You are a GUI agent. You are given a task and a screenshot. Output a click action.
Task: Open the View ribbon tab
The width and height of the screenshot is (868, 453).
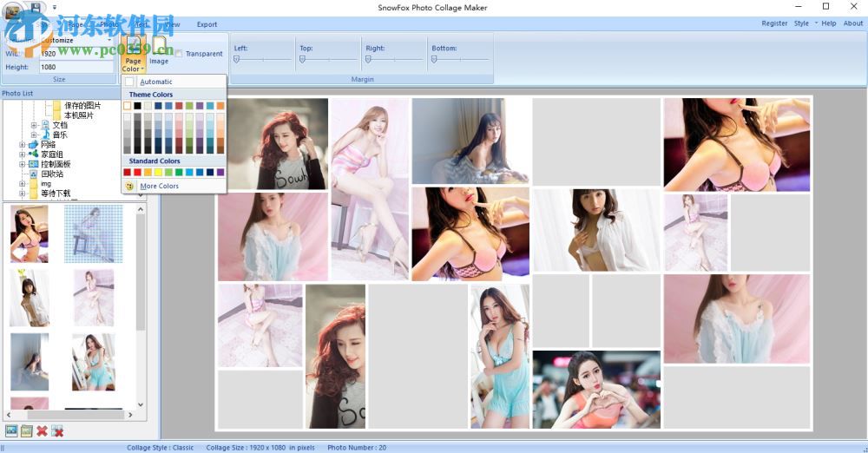click(x=173, y=24)
